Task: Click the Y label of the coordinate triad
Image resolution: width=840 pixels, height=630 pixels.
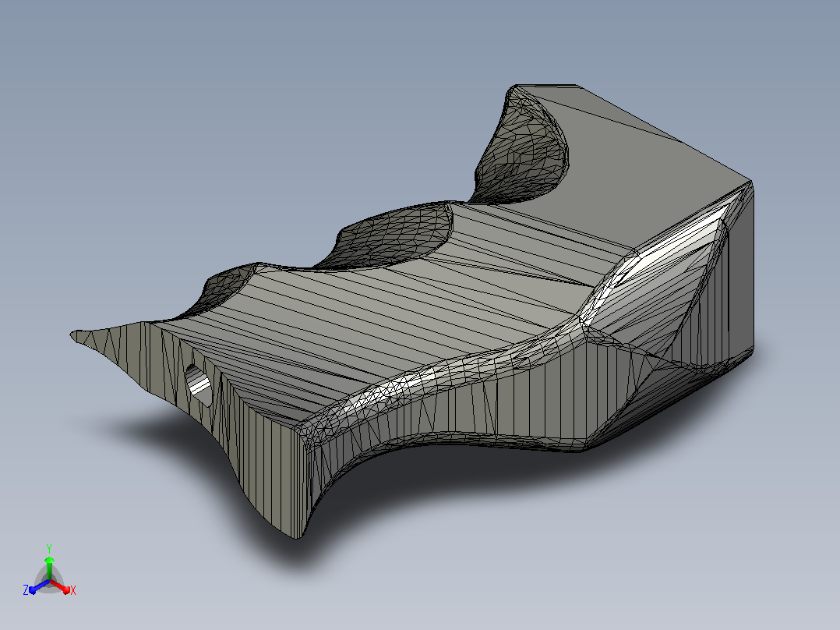Action: (x=49, y=549)
